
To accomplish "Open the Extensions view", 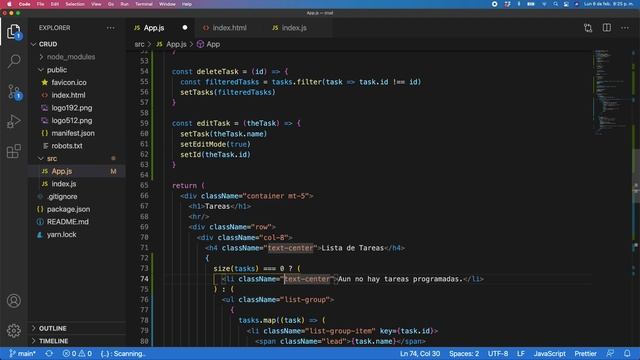I will [14, 151].
